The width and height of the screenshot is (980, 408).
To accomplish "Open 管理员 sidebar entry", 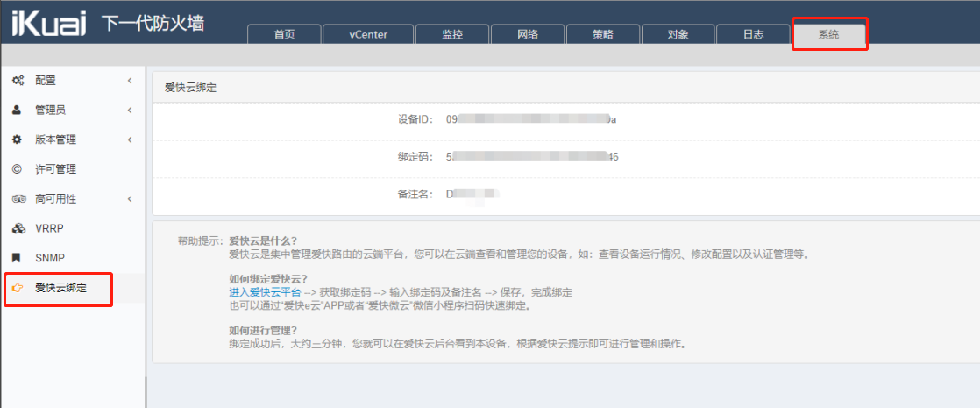I will pyautogui.click(x=73, y=111).
